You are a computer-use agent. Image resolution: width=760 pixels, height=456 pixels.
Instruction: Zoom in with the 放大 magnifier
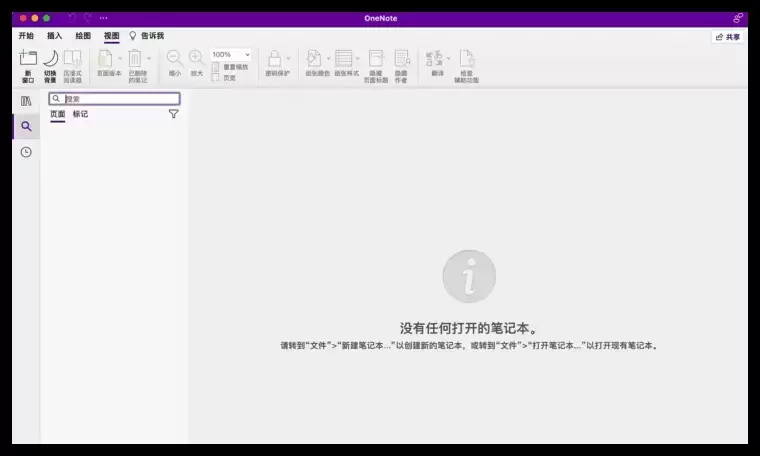[196, 63]
